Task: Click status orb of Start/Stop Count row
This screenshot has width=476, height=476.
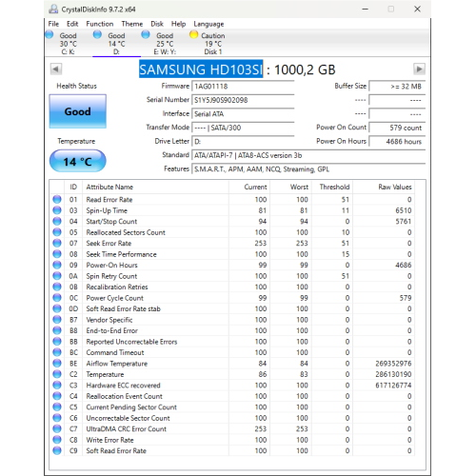Action: pos(57,221)
